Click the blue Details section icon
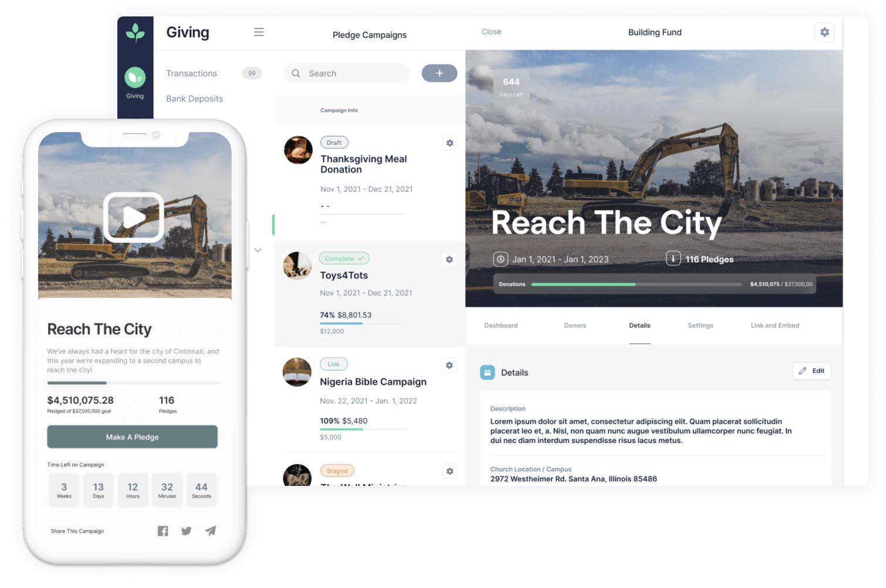Viewport: 886px width, 588px height. [x=488, y=373]
